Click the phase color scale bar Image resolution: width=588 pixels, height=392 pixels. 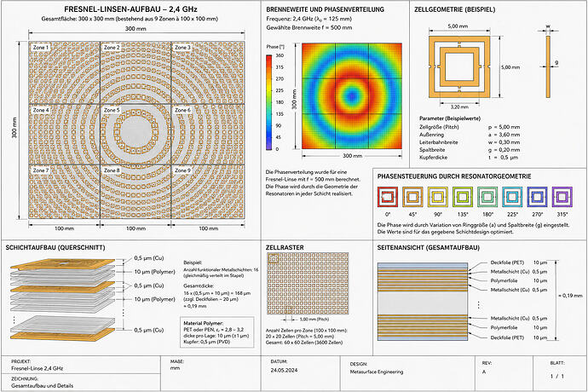pos(269,102)
